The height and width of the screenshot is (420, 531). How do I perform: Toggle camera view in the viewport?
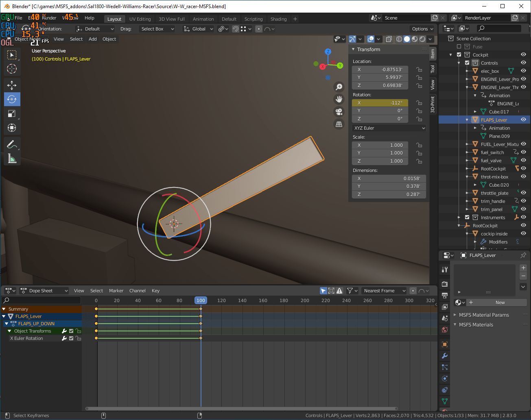point(339,112)
